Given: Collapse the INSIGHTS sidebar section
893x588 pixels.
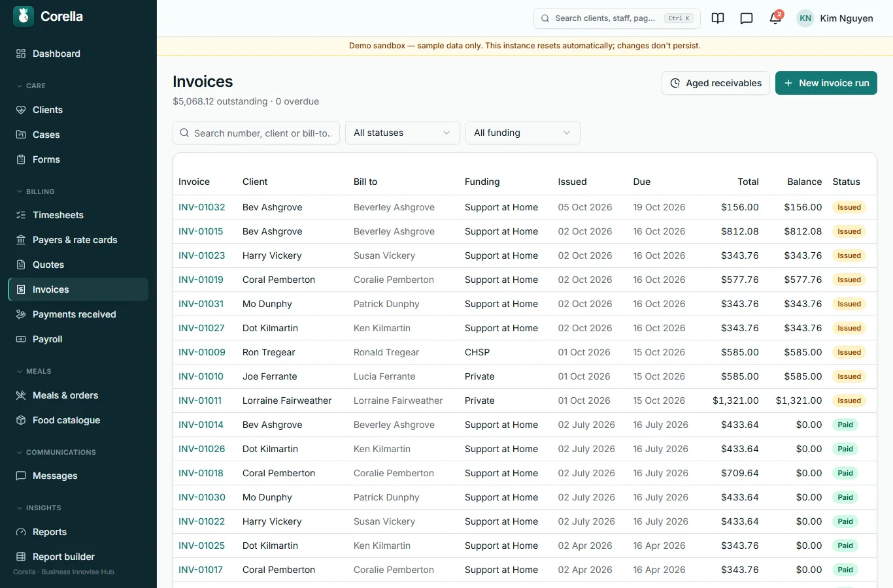Looking at the screenshot, I should 39,508.
